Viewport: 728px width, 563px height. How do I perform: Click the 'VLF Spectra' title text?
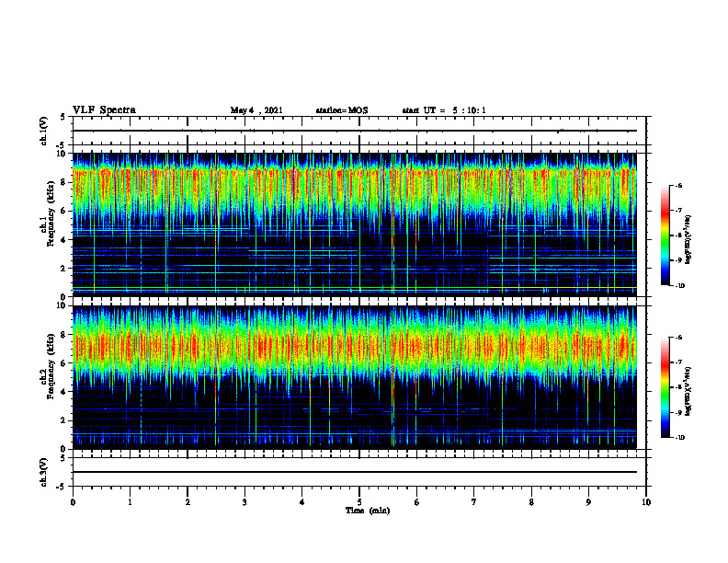point(104,110)
